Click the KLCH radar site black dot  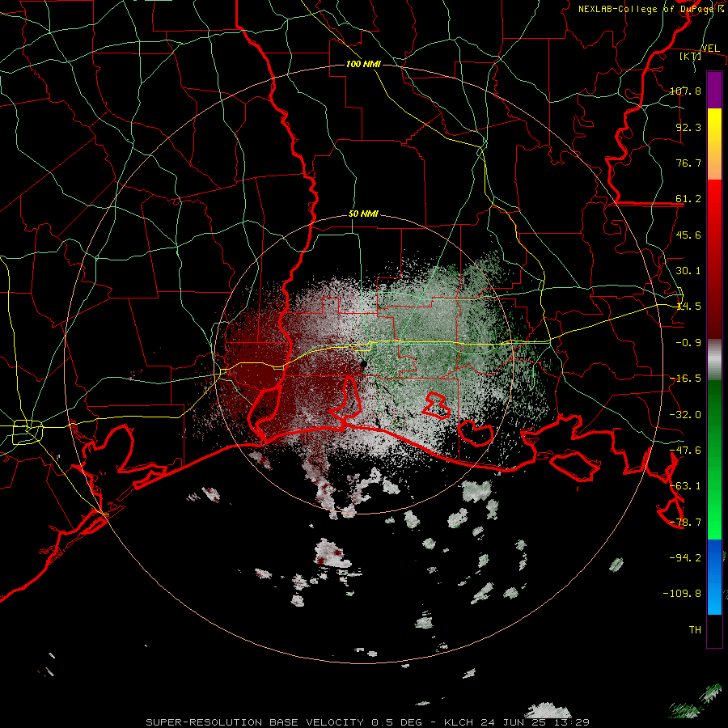(363, 364)
